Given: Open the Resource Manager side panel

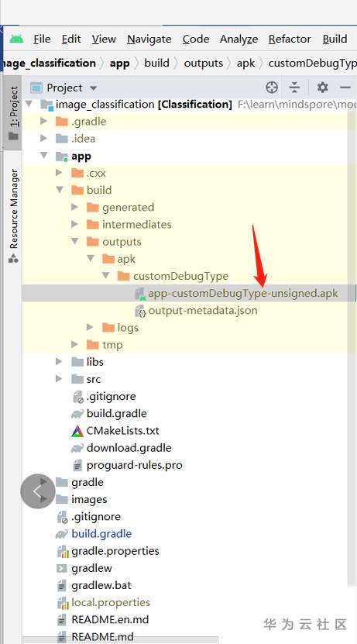Looking at the screenshot, I should click(13, 215).
